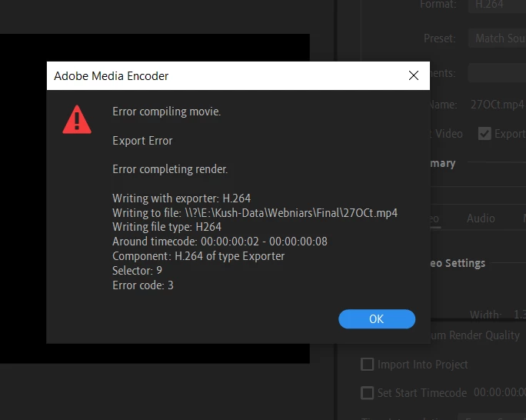The image size is (526, 420).
Task: Select the 'Around timecode' line
Action: pyautogui.click(x=220, y=242)
